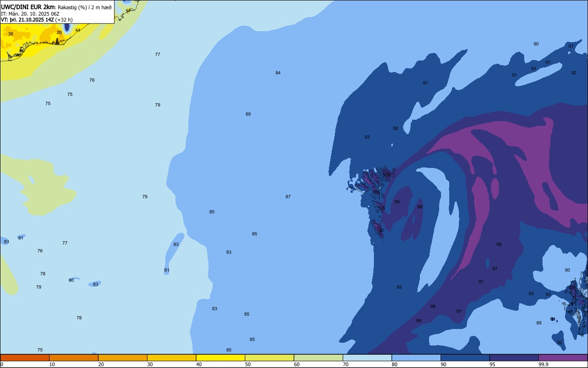
Task: Select the 70–80 pale blue legend swatch
Action: coord(367,357)
